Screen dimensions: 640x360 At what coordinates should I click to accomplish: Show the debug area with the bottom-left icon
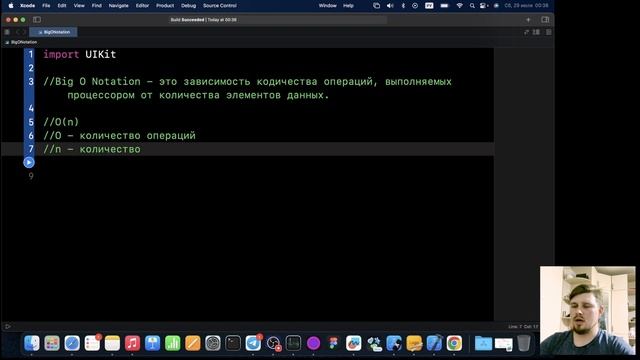point(7,326)
